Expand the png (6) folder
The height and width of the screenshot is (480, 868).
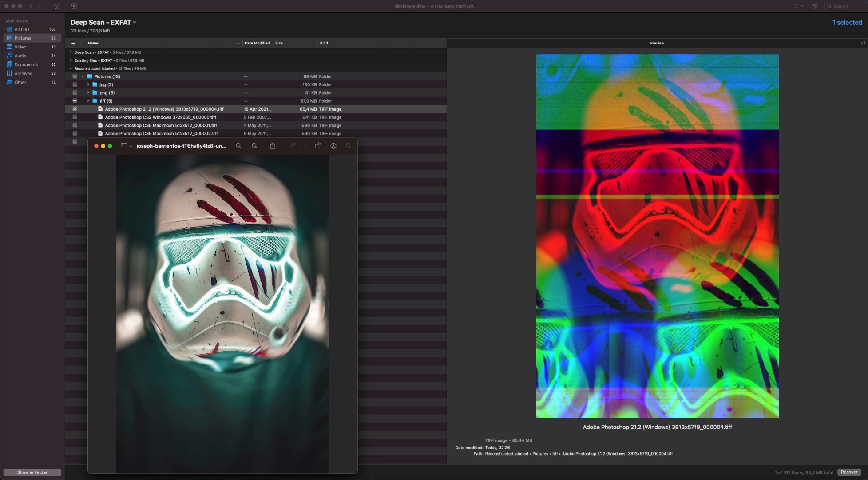point(88,93)
